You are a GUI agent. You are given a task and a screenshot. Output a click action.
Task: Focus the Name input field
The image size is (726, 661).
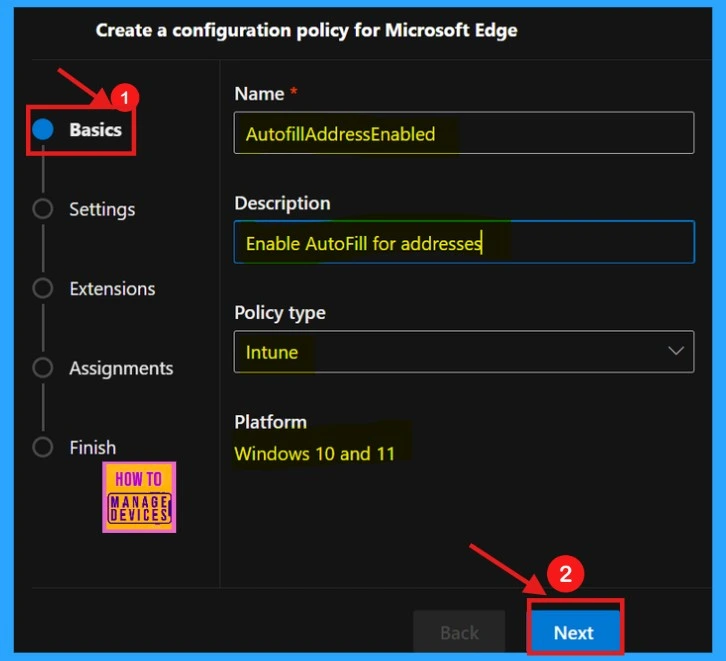(x=464, y=133)
